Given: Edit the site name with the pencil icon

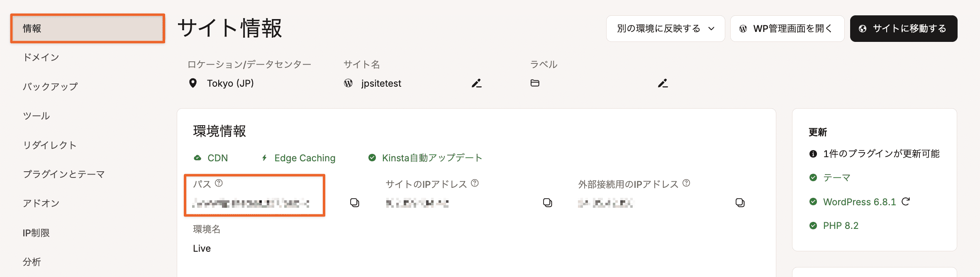Looking at the screenshot, I should coord(476,83).
